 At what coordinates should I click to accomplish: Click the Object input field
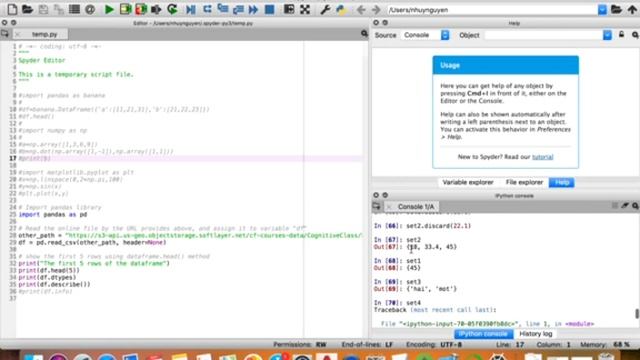[x=544, y=35]
